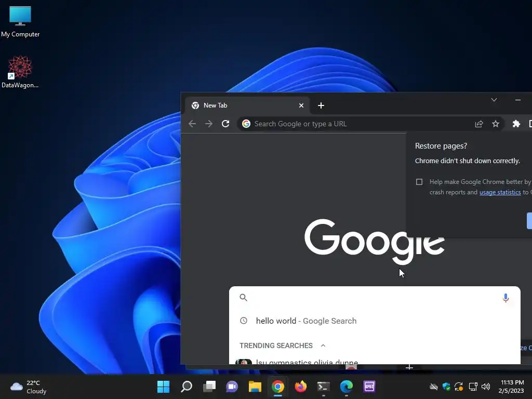The image size is (532, 399).
Task: Open a new Chrome tab with plus button
Action: coord(321,105)
